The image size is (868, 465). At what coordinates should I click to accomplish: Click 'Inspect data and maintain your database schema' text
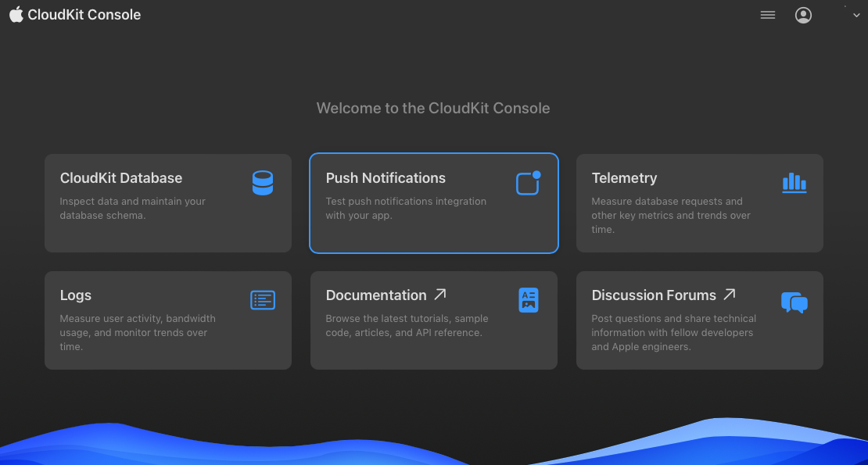pos(133,209)
